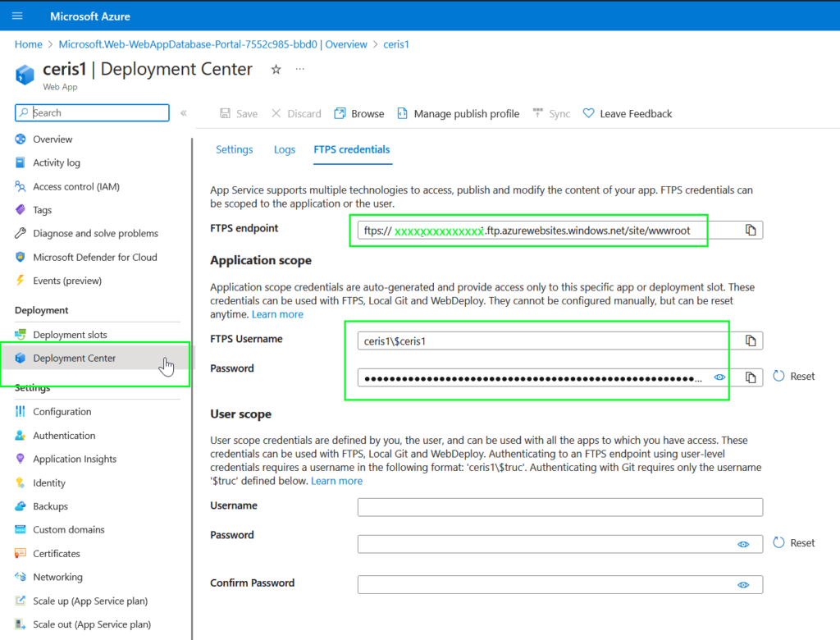Click the ceris1 breadcrumb link
The height and width of the screenshot is (640, 840).
coord(396,44)
